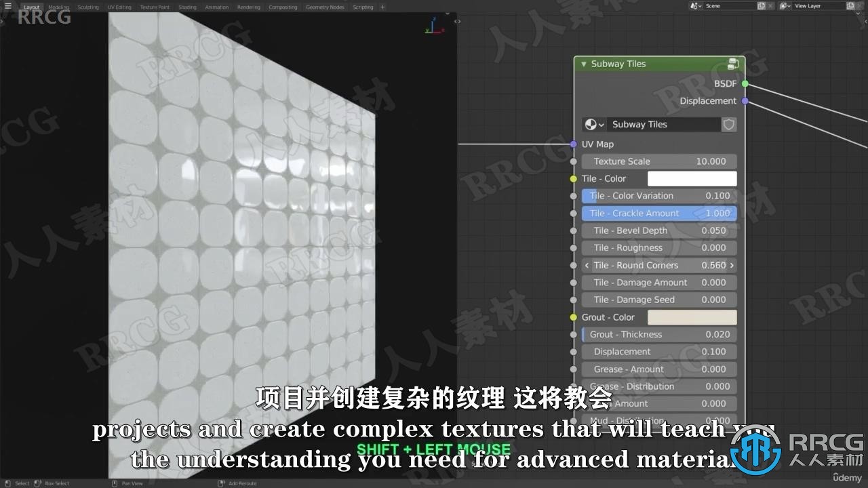Image resolution: width=868 pixels, height=488 pixels.
Task: Click the material sphere browse icon
Action: pos(591,125)
